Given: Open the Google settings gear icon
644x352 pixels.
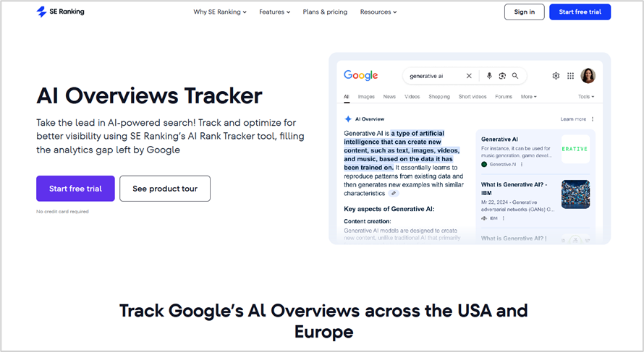Looking at the screenshot, I should 556,76.
